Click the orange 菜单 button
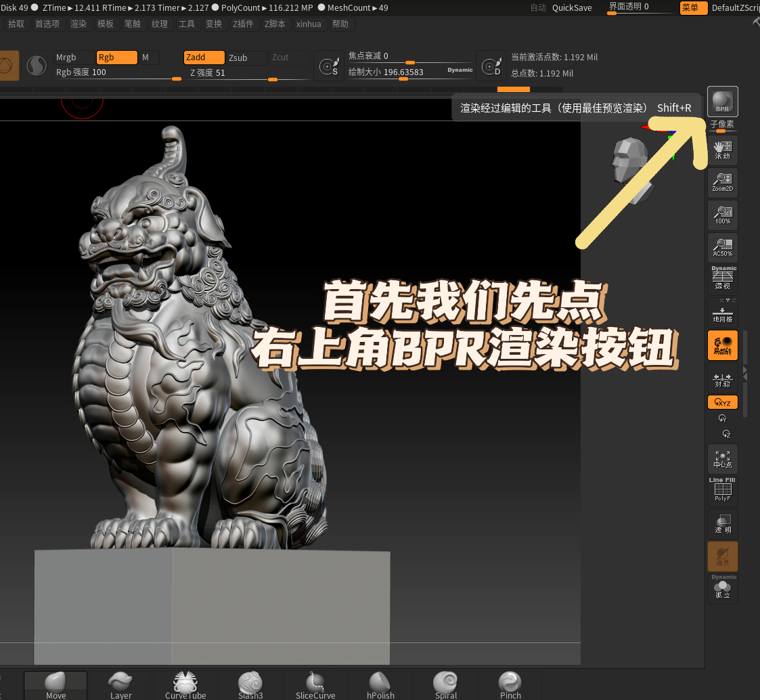760x700 pixels. (693, 7)
